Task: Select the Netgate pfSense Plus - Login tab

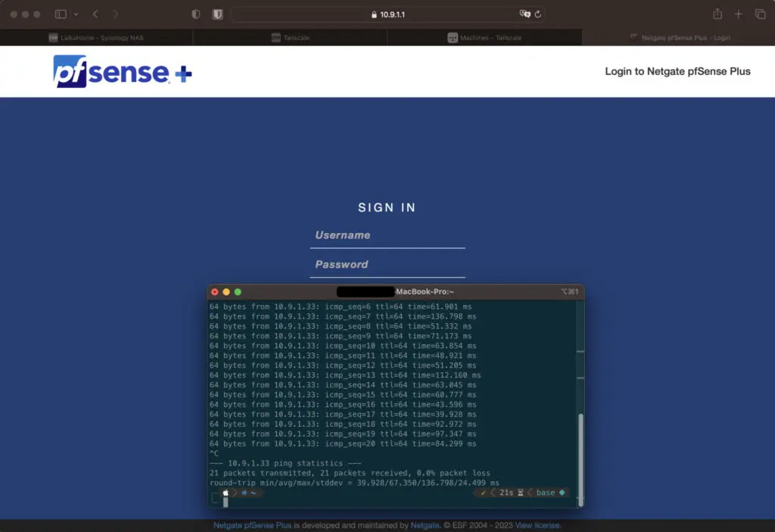Action: (678, 38)
